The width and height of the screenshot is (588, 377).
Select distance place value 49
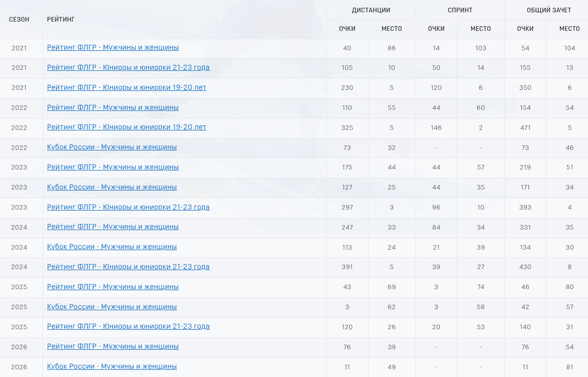click(x=391, y=367)
